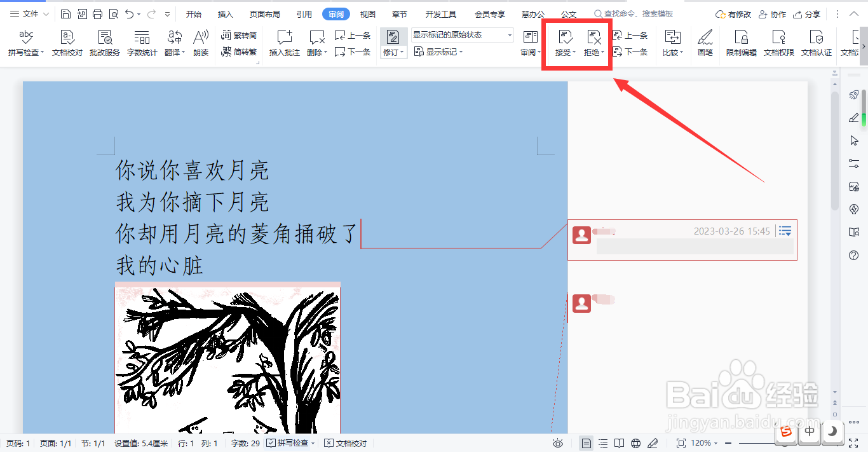Open the help question-mark icon in sidebar
The height and width of the screenshot is (452, 868).
854,255
